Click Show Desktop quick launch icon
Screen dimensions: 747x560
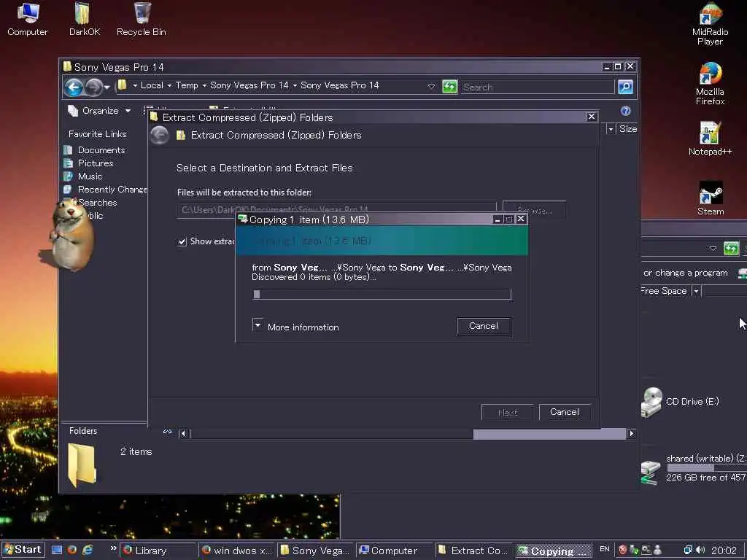pyautogui.click(x=57, y=550)
